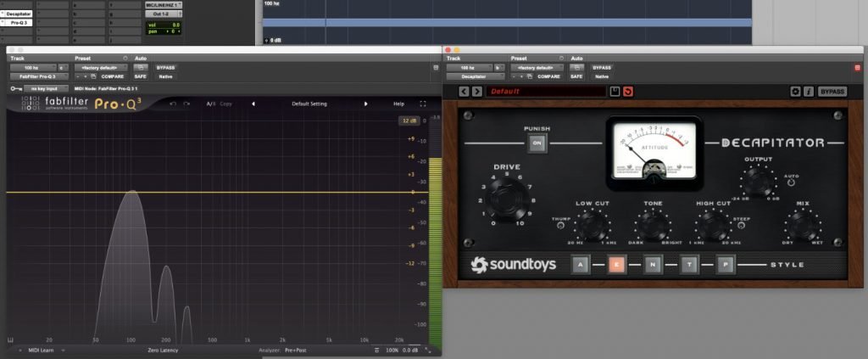
Task: Toggle the AUTO output switch
Action: click(791, 182)
